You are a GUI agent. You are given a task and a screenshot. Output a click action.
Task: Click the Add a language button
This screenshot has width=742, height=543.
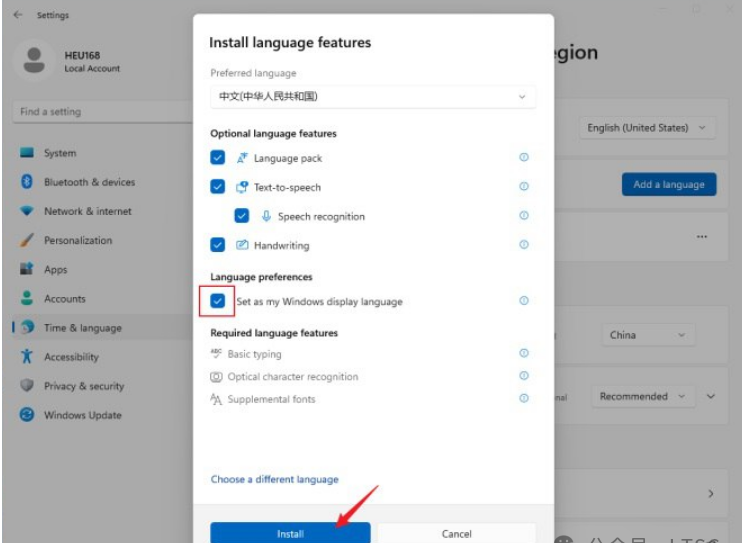669,184
